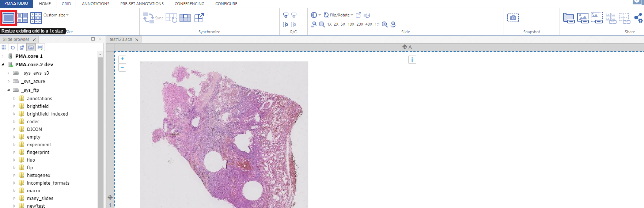Image resolution: width=644 pixels, height=208 pixels.
Task: Refresh the Slide browser tree
Action: click(x=13, y=48)
